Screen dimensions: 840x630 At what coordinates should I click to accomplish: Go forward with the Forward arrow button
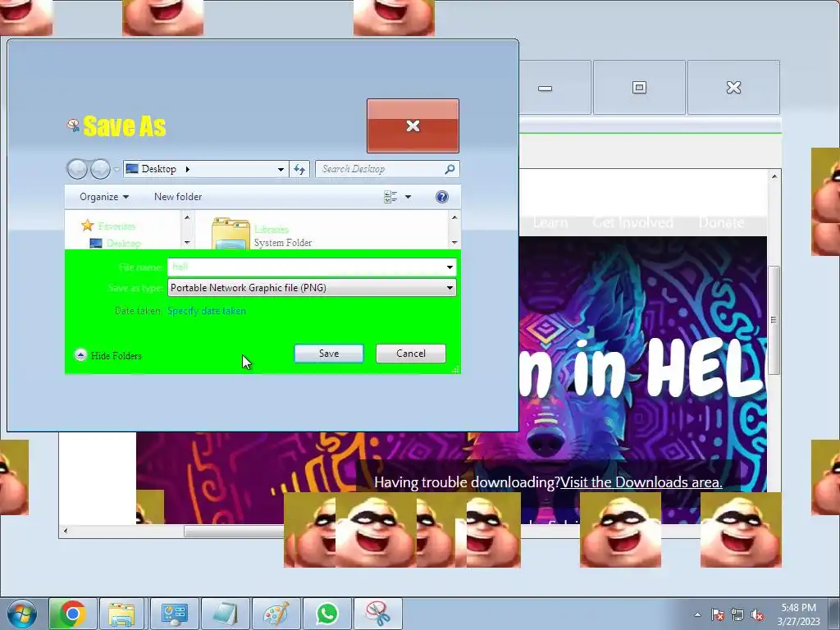100,169
